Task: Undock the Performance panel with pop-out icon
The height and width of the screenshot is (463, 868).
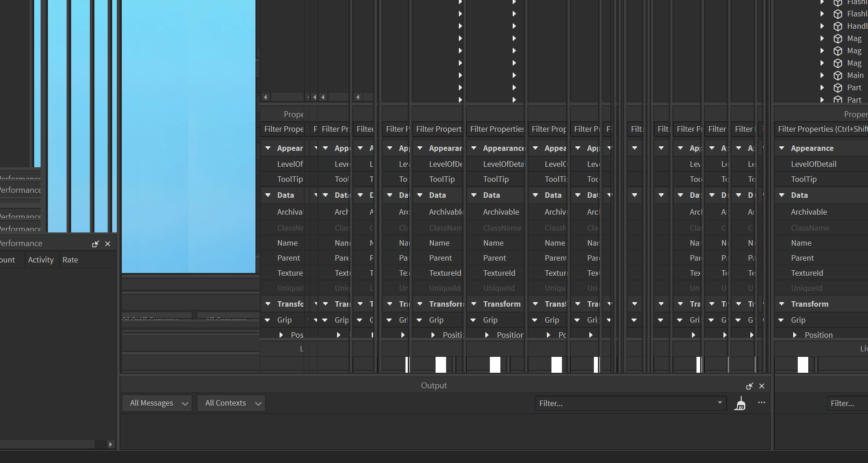Action: (95, 244)
